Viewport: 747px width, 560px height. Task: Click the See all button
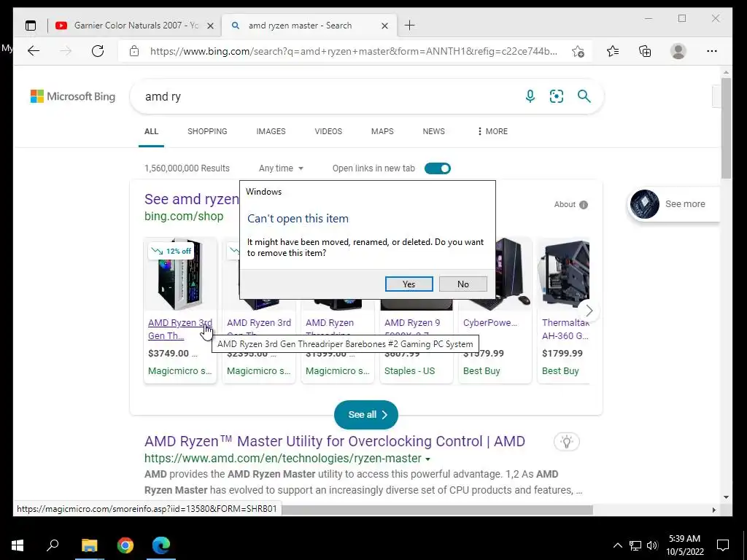point(366,415)
